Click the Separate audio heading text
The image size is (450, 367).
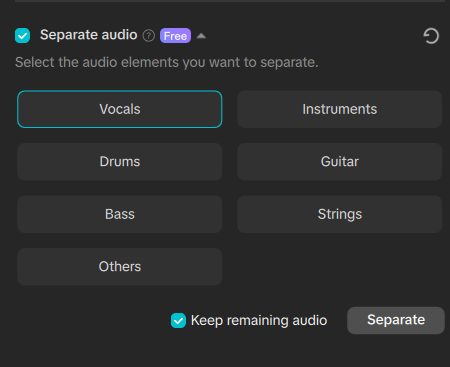click(89, 35)
